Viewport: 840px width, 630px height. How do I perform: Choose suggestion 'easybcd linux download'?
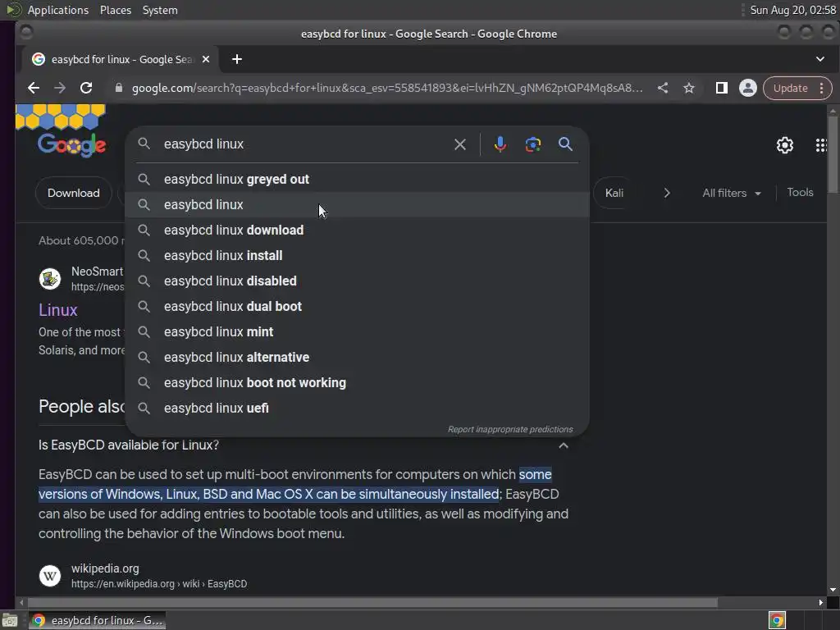tap(357, 230)
